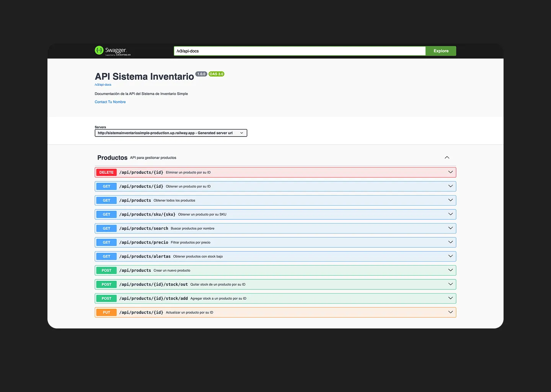Viewport: 551px width, 392px height.
Task: Click the red DELETE method badge
Action: [106, 172]
